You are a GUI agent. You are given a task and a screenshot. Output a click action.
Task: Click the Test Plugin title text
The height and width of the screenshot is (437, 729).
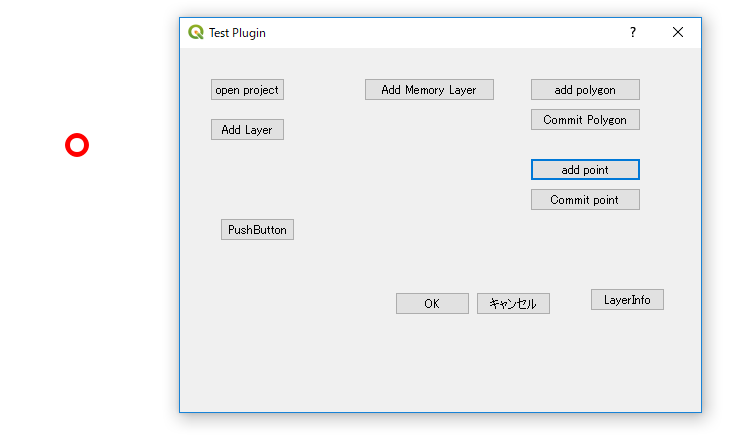click(237, 33)
